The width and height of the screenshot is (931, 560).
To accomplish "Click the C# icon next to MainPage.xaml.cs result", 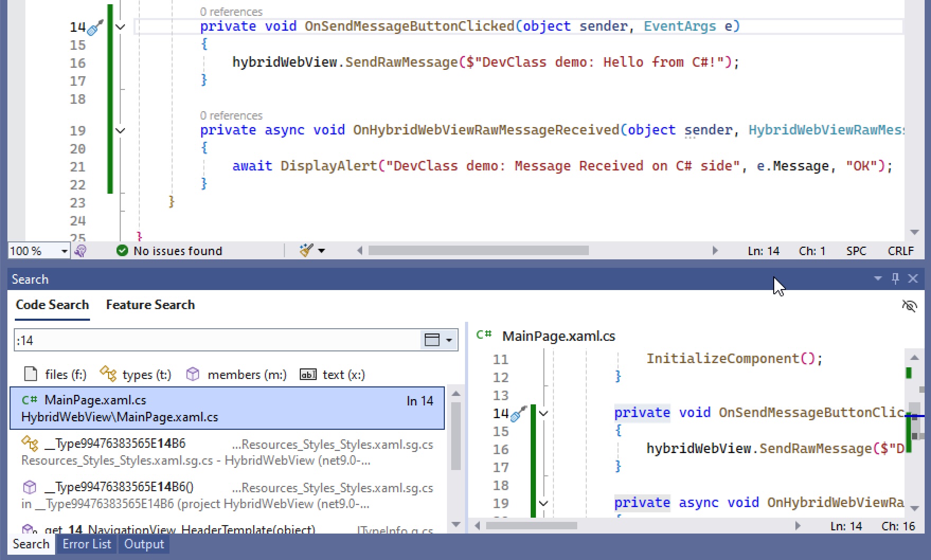I will [x=29, y=400].
